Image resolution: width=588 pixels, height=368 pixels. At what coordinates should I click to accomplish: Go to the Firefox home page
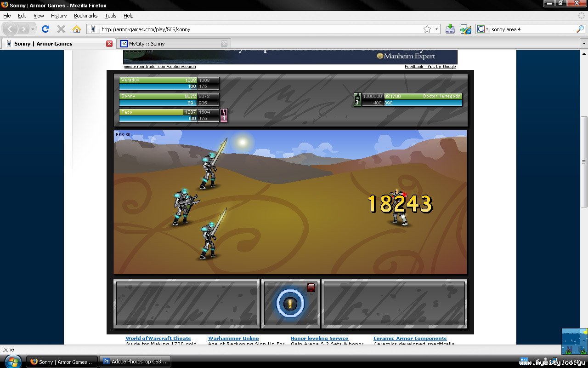coord(76,29)
